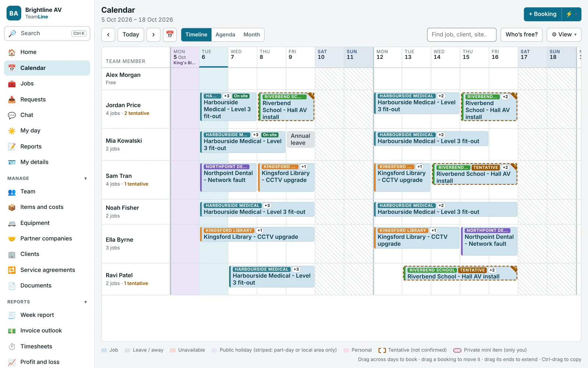
Task: Open the Week report
Action: click(47, 315)
